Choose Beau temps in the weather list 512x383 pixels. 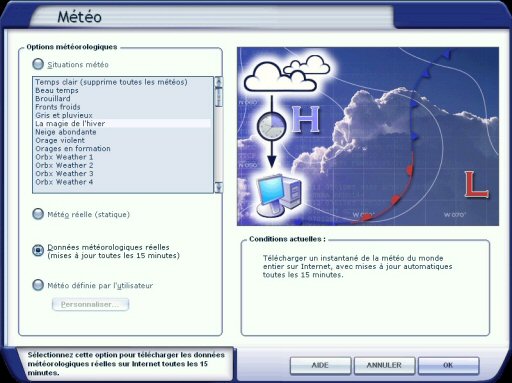pyautogui.click(x=123, y=90)
